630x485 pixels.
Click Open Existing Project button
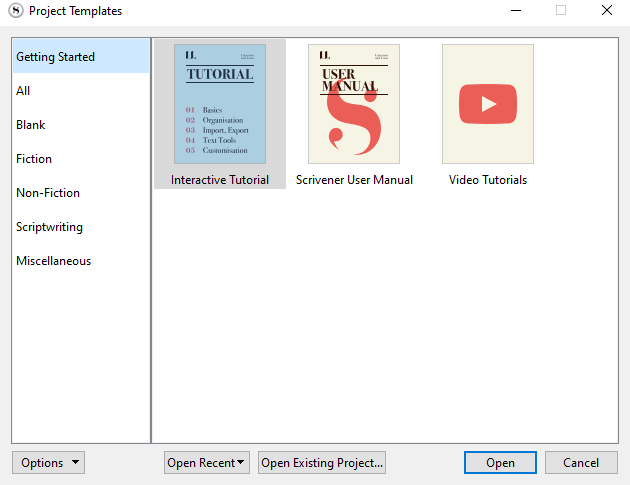point(322,462)
